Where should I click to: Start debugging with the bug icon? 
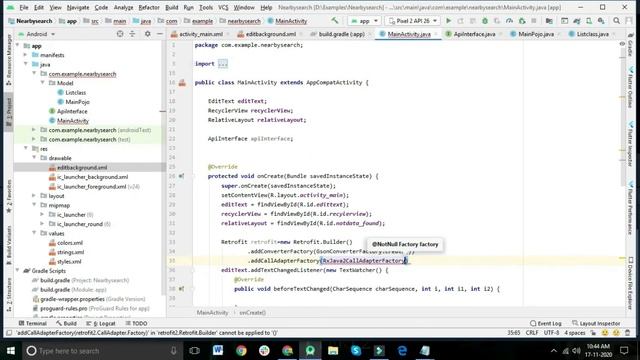[485, 21]
